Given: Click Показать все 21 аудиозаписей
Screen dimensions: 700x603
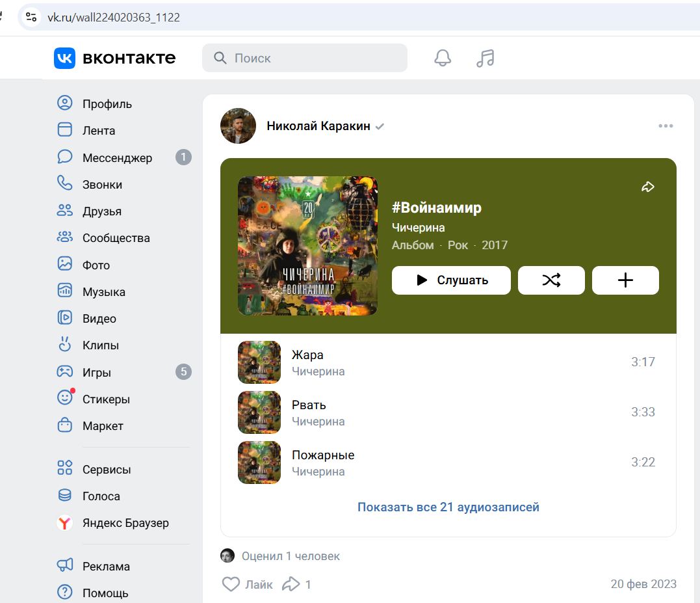Looking at the screenshot, I should tap(448, 507).
